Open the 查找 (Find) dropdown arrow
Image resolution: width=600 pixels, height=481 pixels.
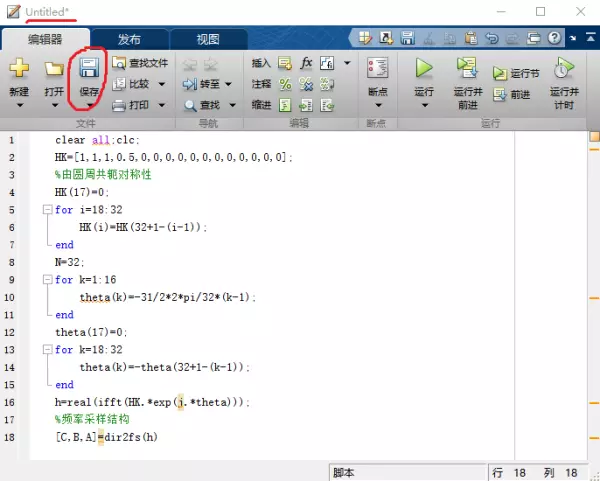[x=232, y=105]
